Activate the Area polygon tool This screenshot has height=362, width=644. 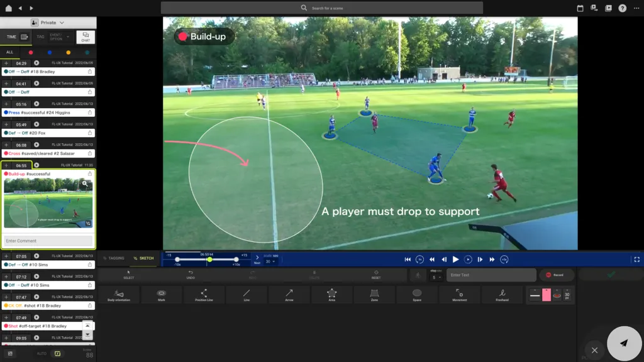(332, 295)
